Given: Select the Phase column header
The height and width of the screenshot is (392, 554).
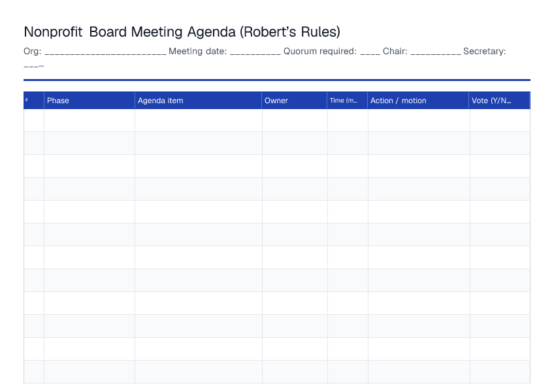Looking at the screenshot, I should pyautogui.click(x=90, y=101).
